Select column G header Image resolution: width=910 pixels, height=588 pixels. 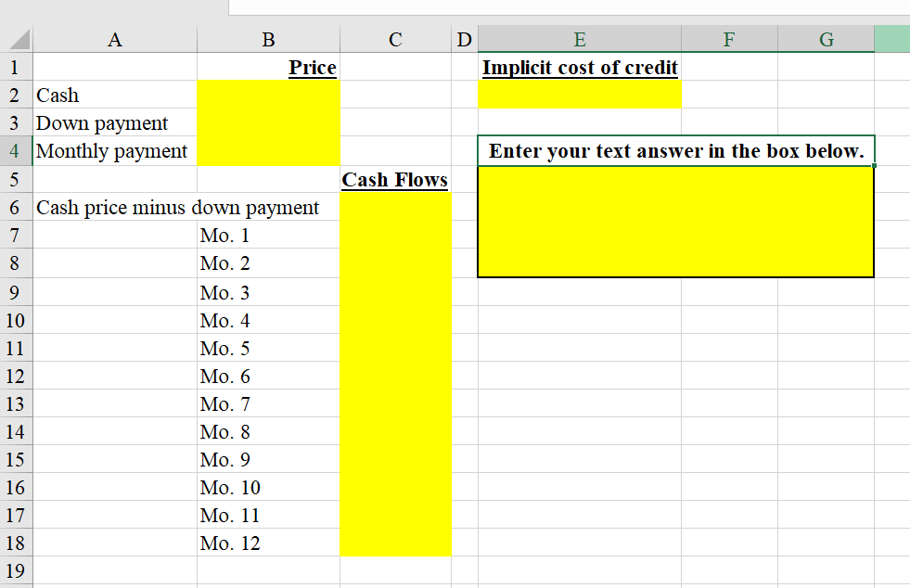pos(825,39)
